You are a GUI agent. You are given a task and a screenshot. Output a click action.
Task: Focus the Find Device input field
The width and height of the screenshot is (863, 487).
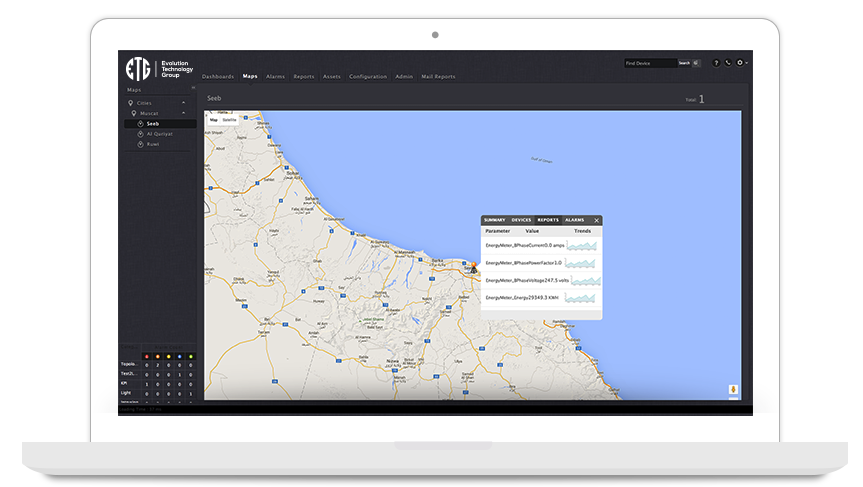pyautogui.click(x=651, y=63)
